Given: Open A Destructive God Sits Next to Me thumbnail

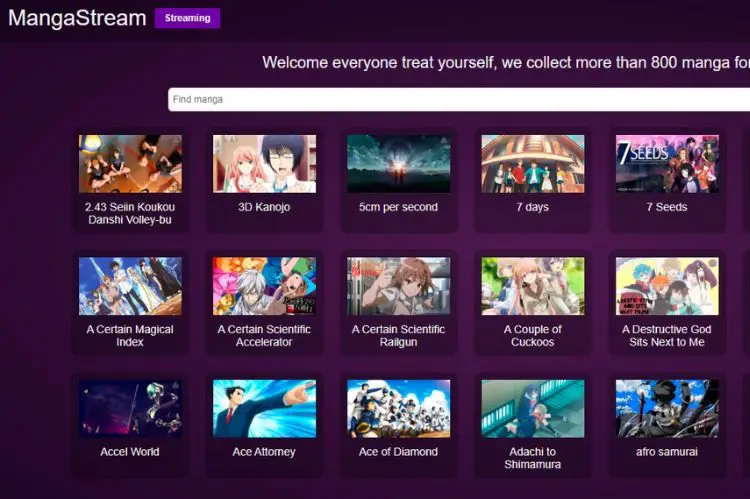Looking at the screenshot, I should [667, 286].
